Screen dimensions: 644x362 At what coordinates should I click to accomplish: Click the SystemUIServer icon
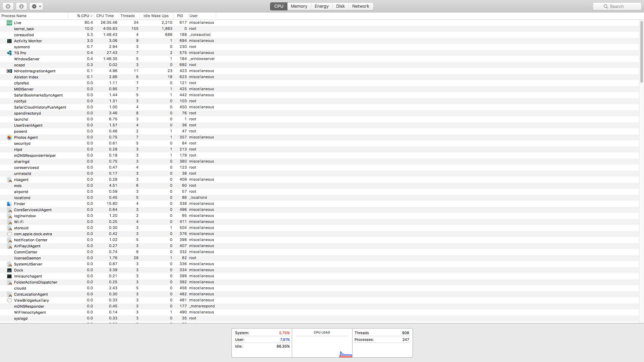(x=9, y=264)
